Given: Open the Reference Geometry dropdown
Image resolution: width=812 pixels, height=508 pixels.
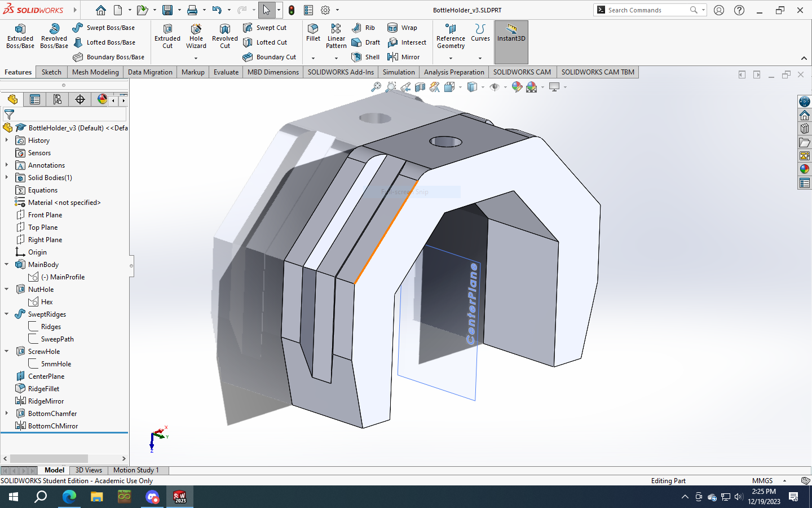Looking at the screenshot, I should click(x=451, y=58).
